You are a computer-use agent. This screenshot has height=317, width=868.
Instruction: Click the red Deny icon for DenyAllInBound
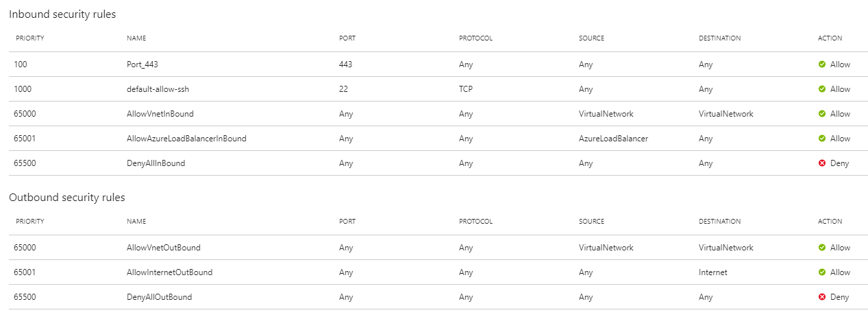pos(822,163)
